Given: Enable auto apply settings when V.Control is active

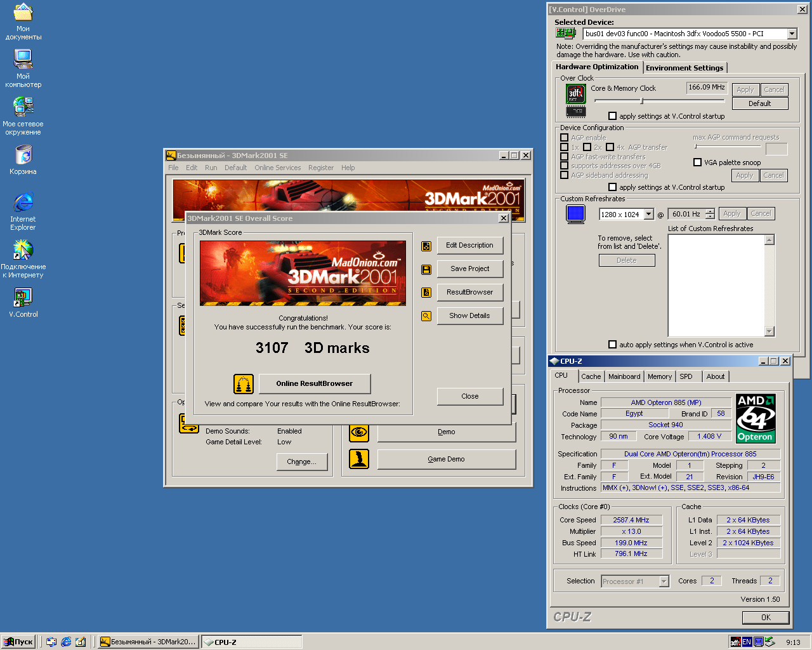Looking at the screenshot, I should [612, 345].
